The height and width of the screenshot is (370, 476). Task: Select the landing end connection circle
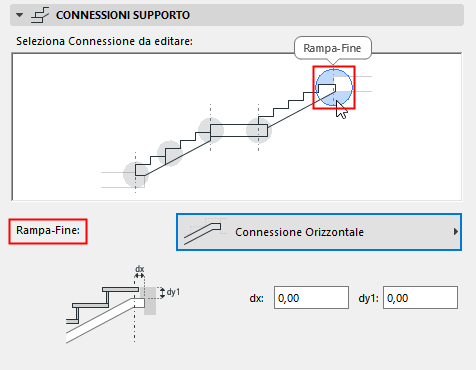[x=259, y=130]
